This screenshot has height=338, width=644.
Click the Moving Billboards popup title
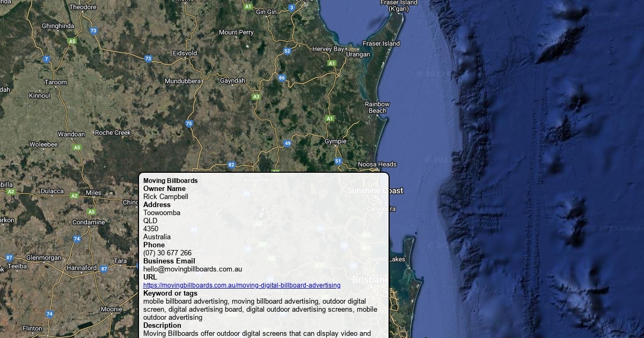pyautogui.click(x=170, y=181)
